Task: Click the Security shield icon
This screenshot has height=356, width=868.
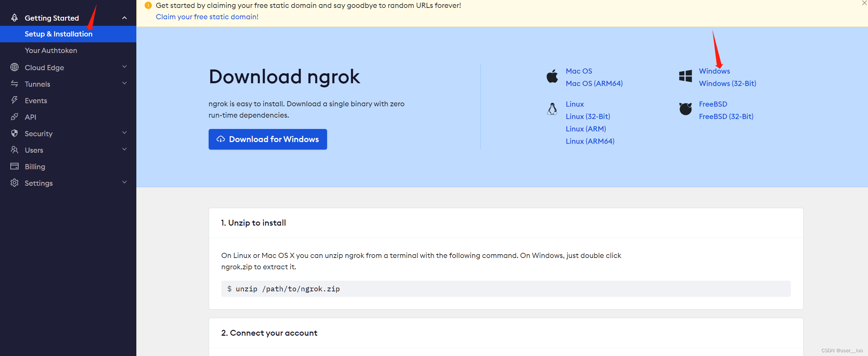Action: 14,133
